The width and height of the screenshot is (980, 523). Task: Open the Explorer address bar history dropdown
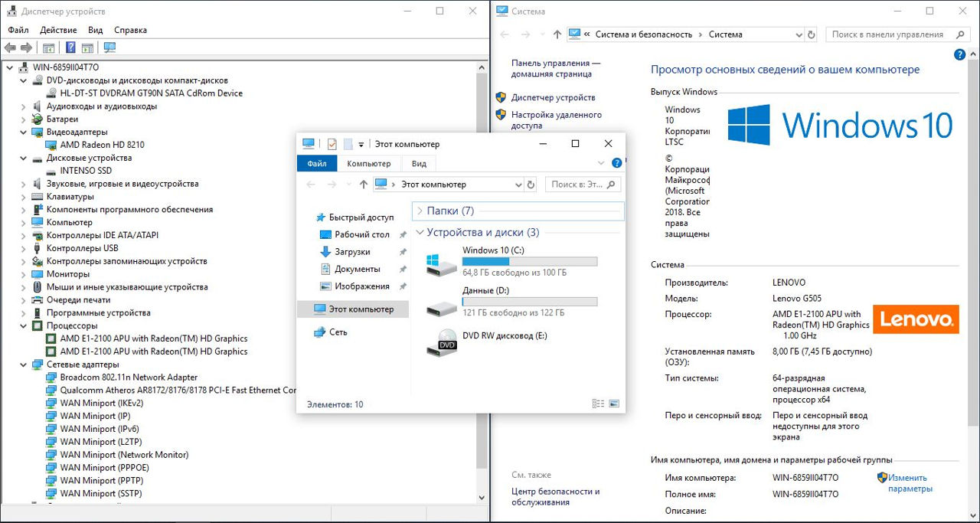click(x=518, y=185)
